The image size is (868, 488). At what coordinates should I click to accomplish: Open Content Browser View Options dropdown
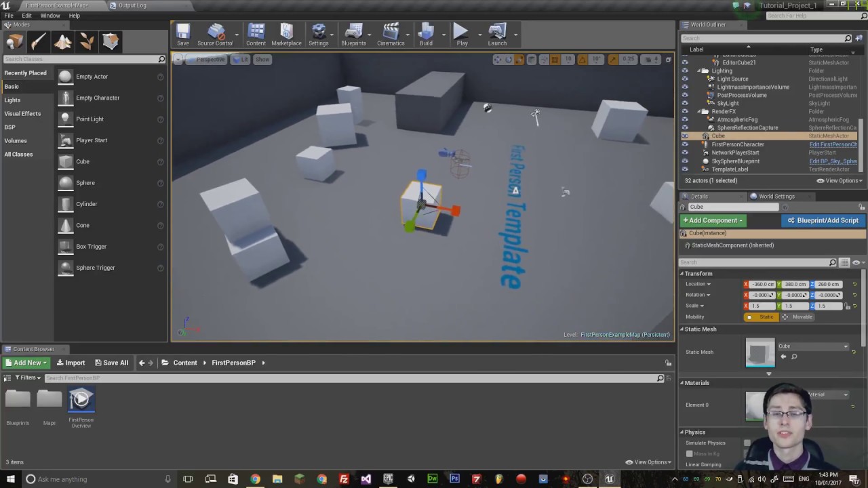tap(648, 462)
